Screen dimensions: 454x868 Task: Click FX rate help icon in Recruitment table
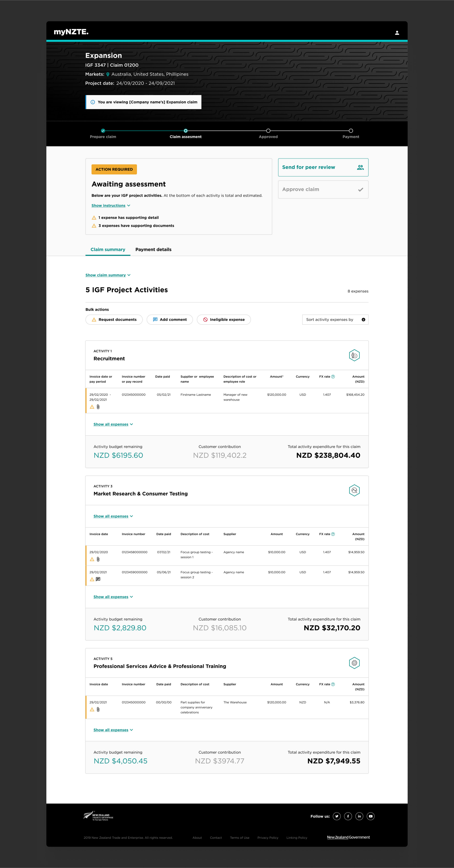(x=333, y=377)
